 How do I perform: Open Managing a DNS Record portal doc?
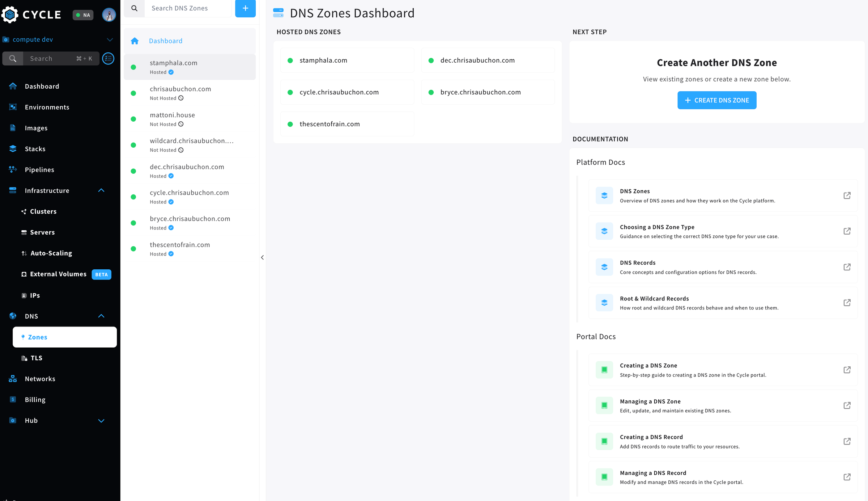(x=723, y=477)
